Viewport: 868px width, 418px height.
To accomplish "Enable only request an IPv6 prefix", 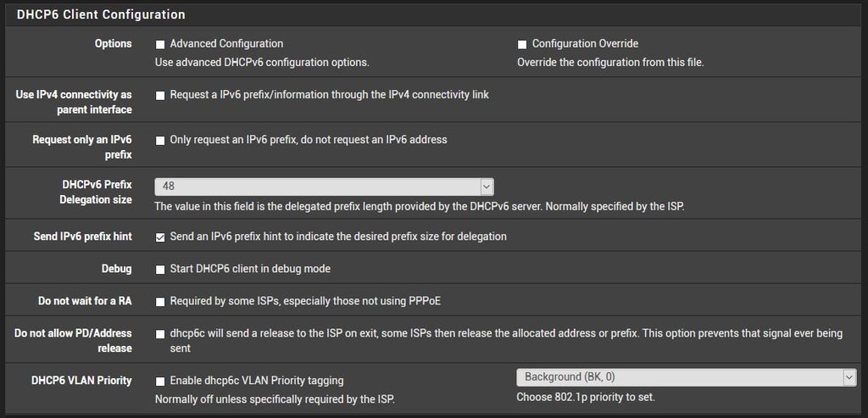I will pyautogui.click(x=160, y=141).
